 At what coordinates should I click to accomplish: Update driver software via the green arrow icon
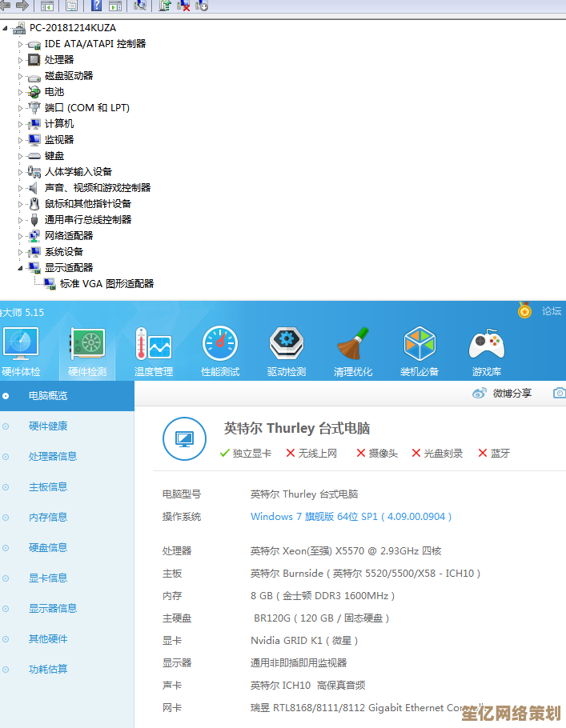[164, 5]
